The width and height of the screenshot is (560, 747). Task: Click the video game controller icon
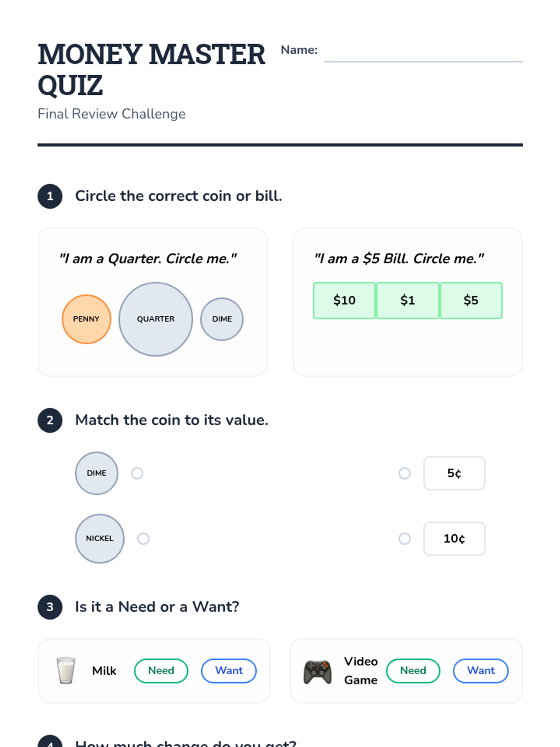click(x=318, y=671)
